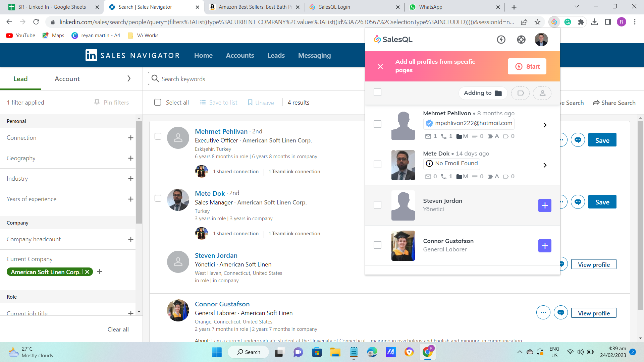Open the Steven Jordan profile link

tap(216, 255)
